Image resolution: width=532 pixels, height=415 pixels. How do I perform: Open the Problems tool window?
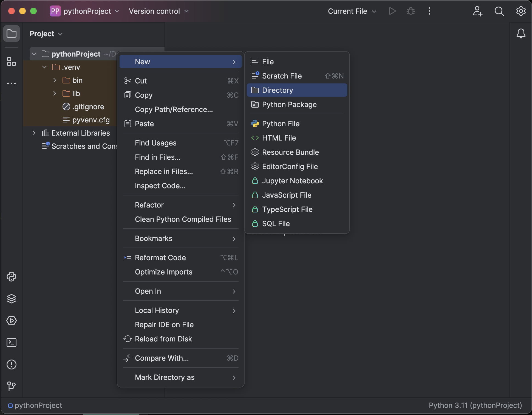coord(12,364)
